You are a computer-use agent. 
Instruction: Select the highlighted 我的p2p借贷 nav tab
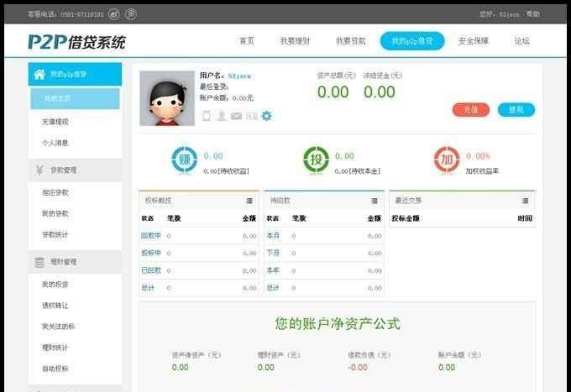[412, 41]
